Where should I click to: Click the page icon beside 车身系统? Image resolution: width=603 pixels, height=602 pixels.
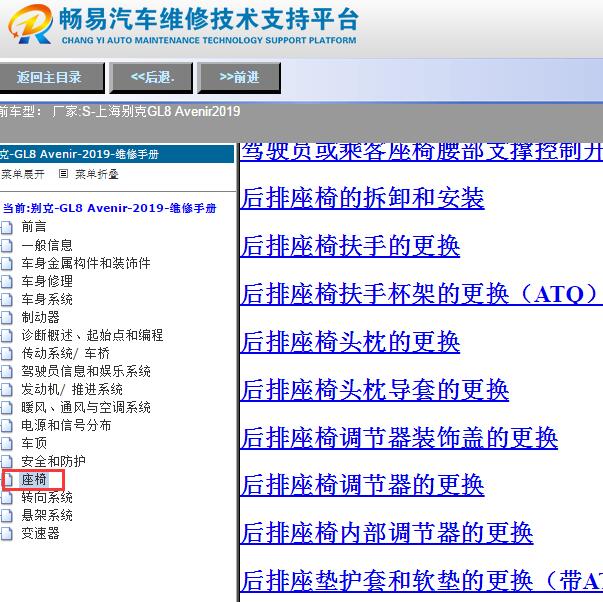(6, 300)
